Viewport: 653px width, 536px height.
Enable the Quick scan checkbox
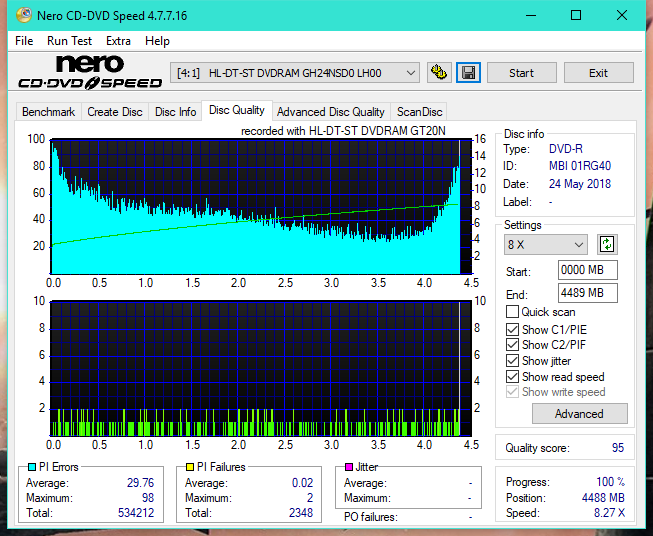[x=512, y=312]
